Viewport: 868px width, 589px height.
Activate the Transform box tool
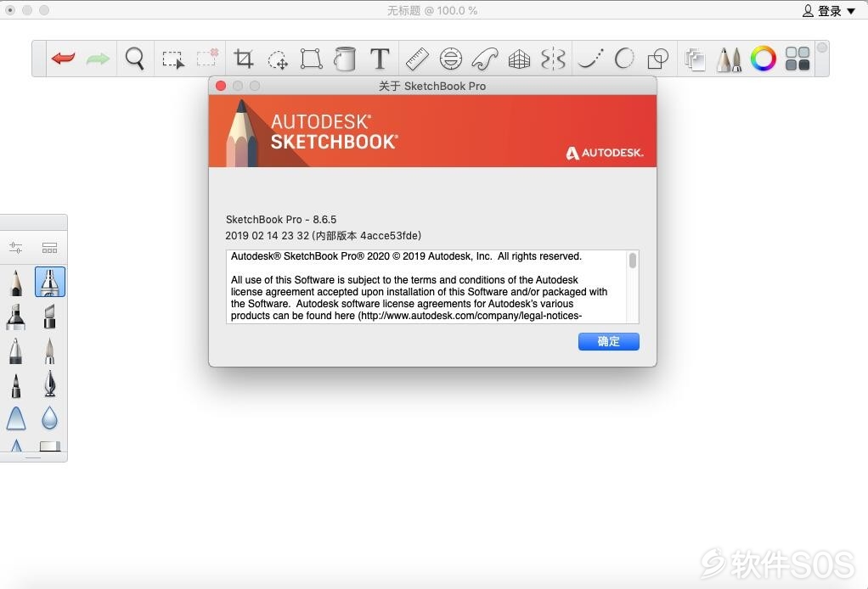(x=311, y=59)
